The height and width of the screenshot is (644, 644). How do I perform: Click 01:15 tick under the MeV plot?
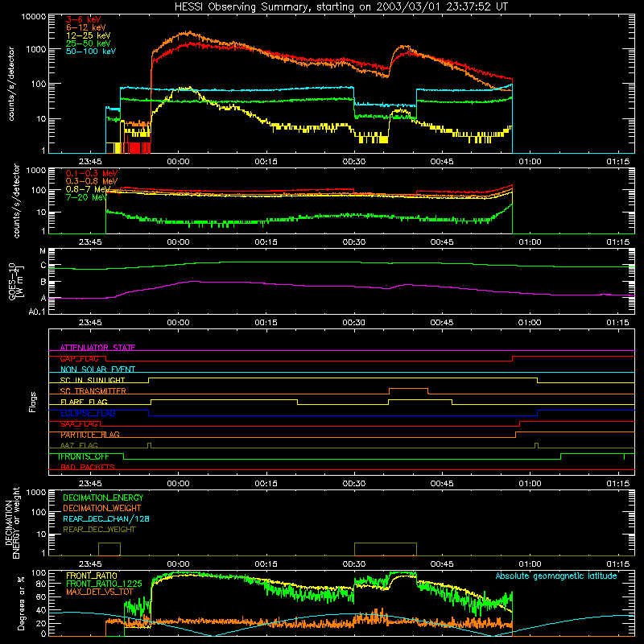point(617,242)
